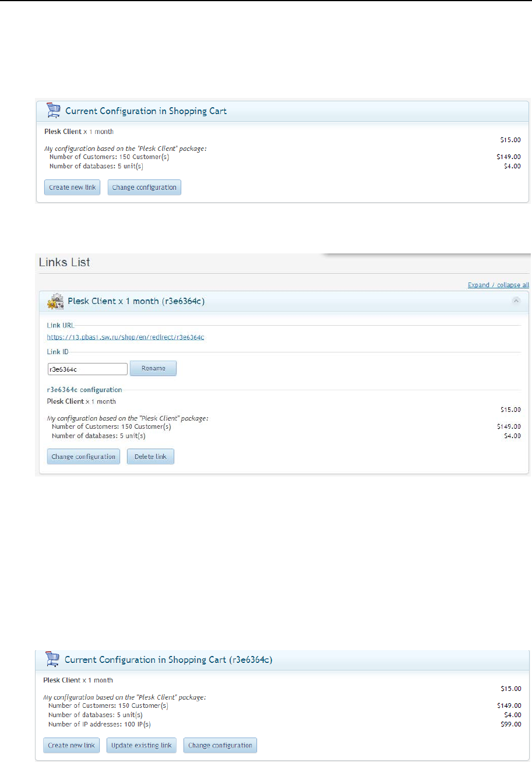Collapse the Plesk Client link panel with round arrow
The image size is (532, 762).
[516, 301]
